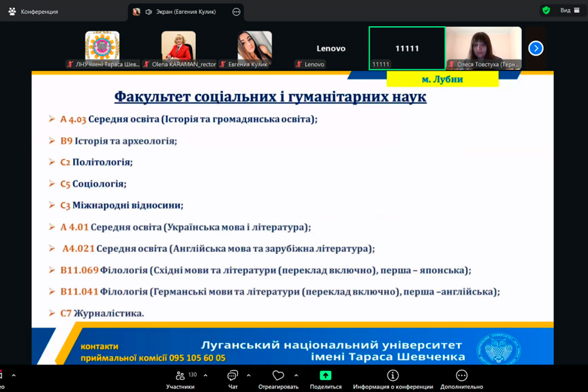Screen dimensions: 588x392
Task: Open the Вид view menu
Action: coord(569,10)
